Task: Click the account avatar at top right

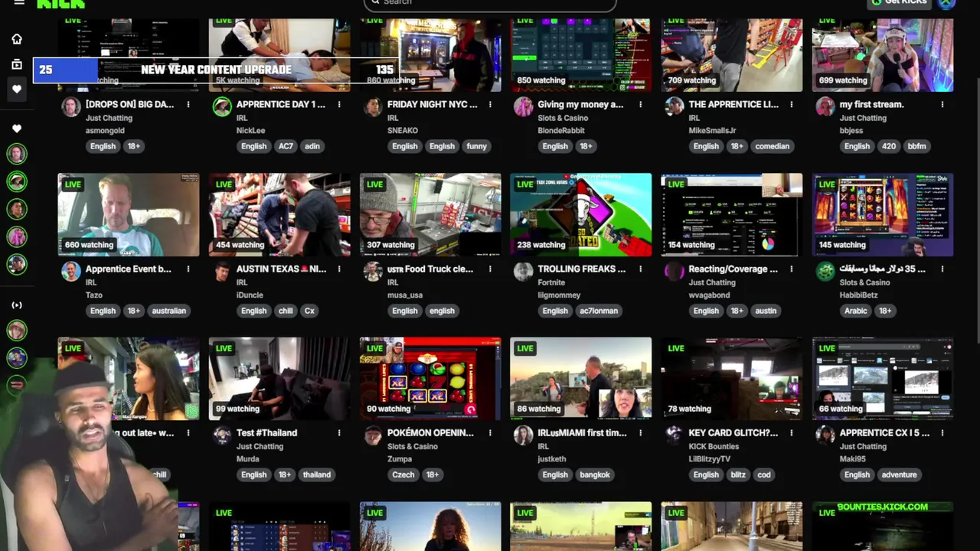Action: coord(947,2)
